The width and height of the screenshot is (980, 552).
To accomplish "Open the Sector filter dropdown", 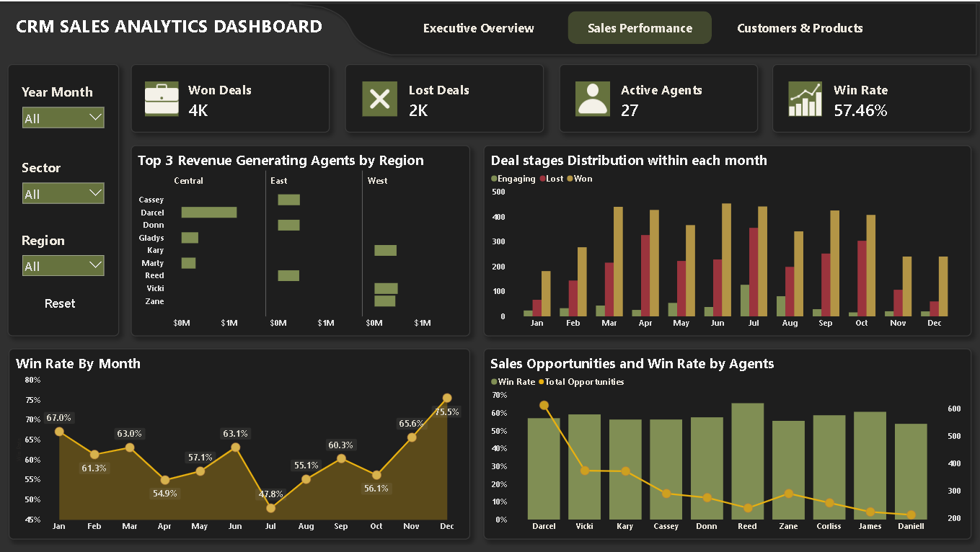I will tap(63, 194).
